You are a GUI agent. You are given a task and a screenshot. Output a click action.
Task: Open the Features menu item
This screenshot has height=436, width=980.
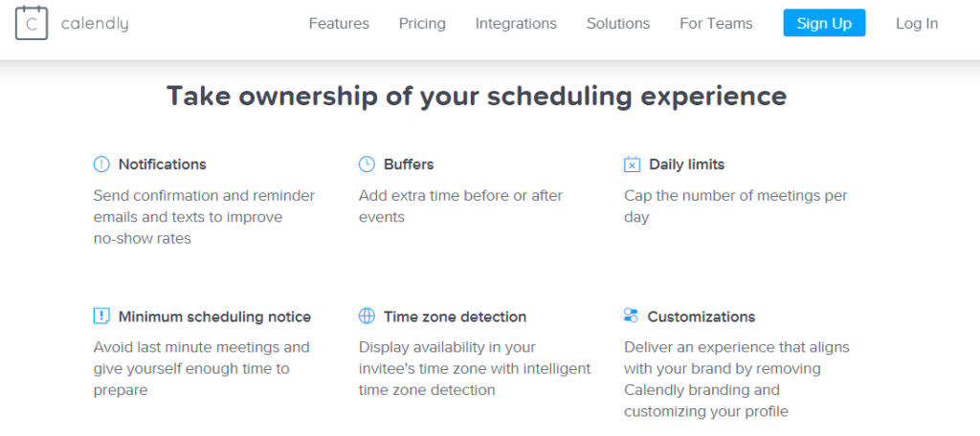339,24
